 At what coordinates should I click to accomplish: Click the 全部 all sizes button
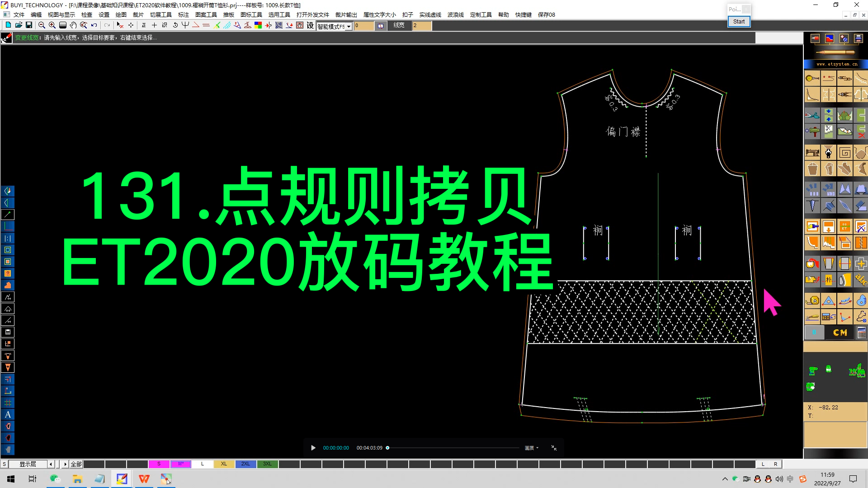tap(76, 464)
